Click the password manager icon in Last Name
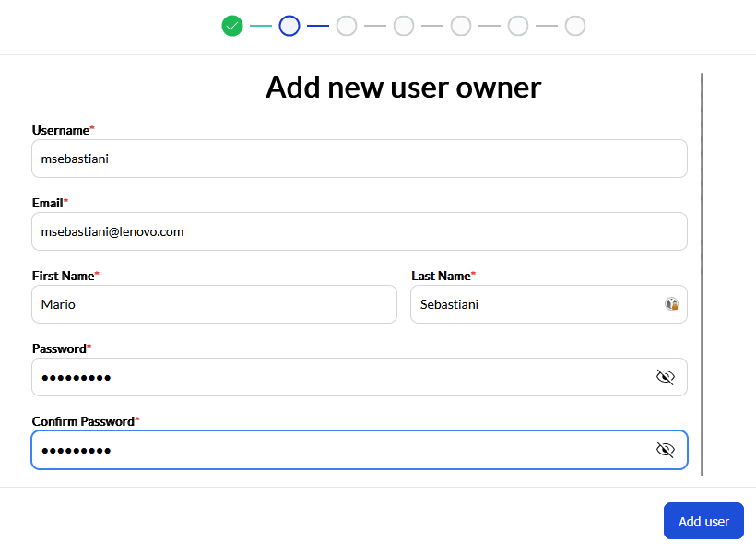This screenshot has height=554, width=756. pyautogui.click(x=672, y=304)
